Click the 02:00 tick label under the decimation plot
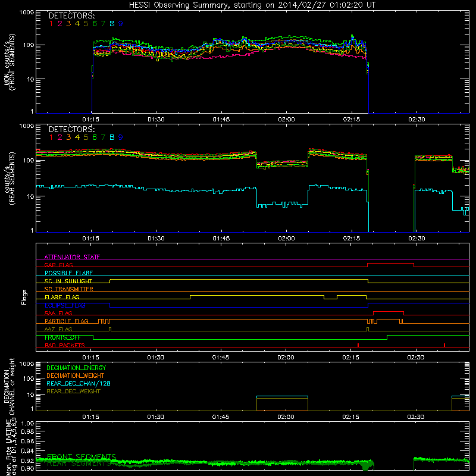The width and height of the screenshot is (476, 476). (286, 417)
